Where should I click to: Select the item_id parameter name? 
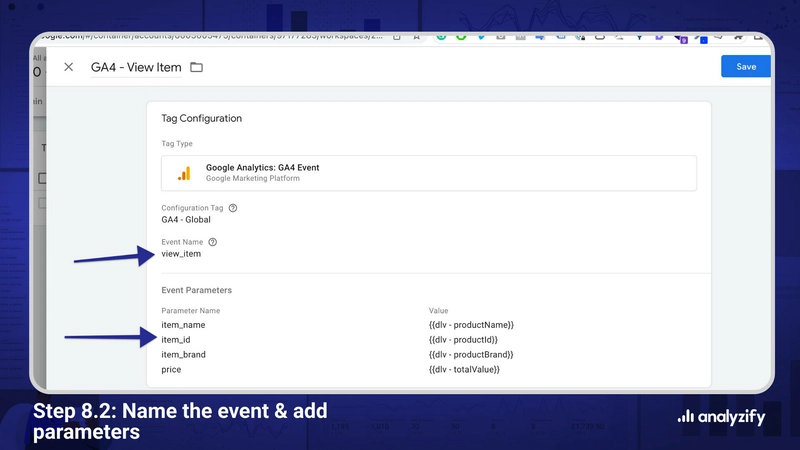click(x=176, y=340)
